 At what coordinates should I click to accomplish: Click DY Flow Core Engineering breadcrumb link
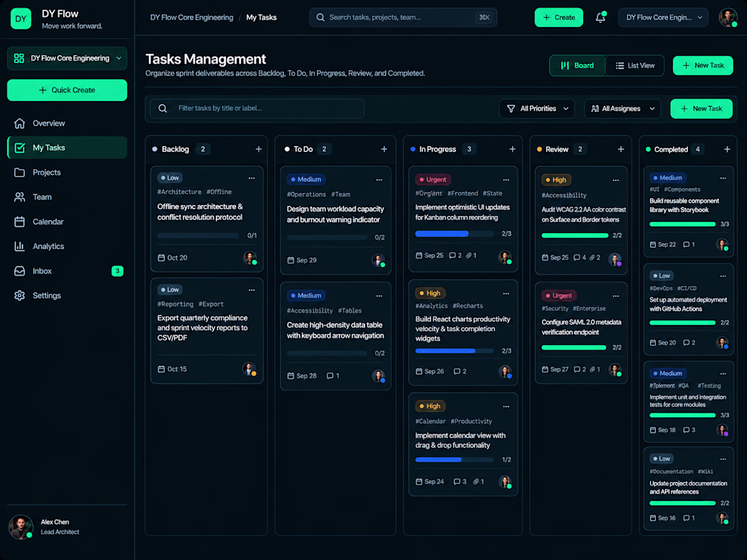[x=192, y=18]
